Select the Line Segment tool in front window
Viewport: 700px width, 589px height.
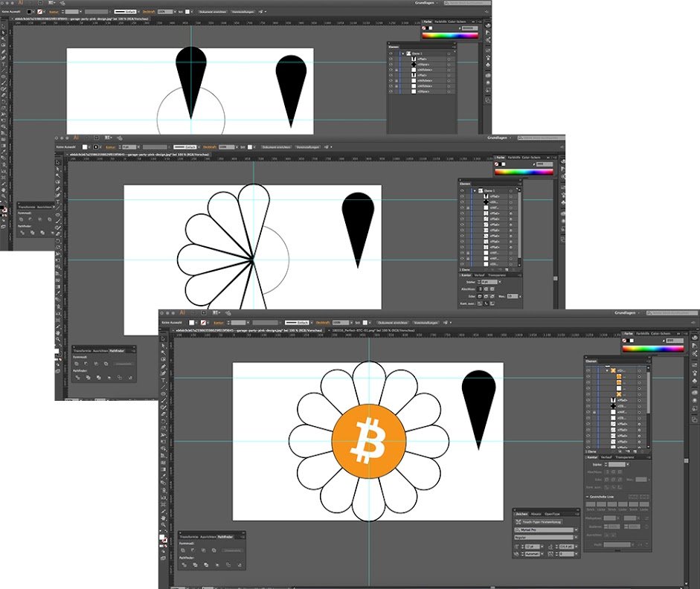coord(164,387)
